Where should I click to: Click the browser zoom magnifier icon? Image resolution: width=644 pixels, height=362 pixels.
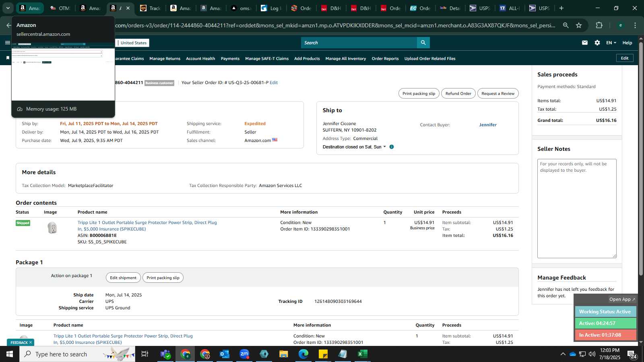[566, 25]
